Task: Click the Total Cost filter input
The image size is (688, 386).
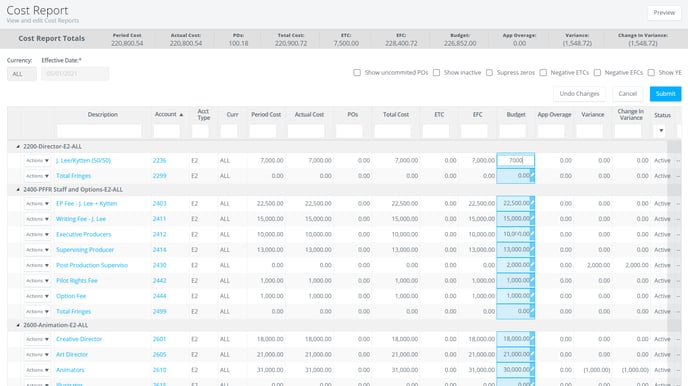Action: tap(392, 131)
